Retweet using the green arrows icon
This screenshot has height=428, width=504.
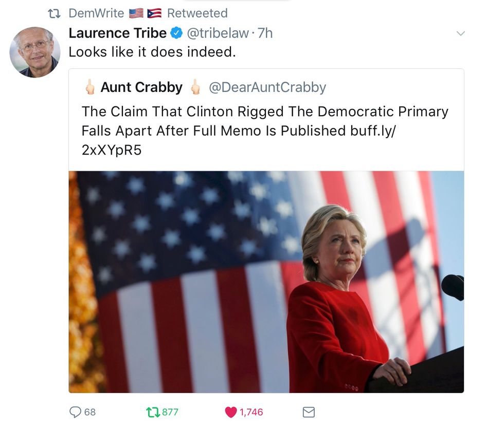pos(153,412)
